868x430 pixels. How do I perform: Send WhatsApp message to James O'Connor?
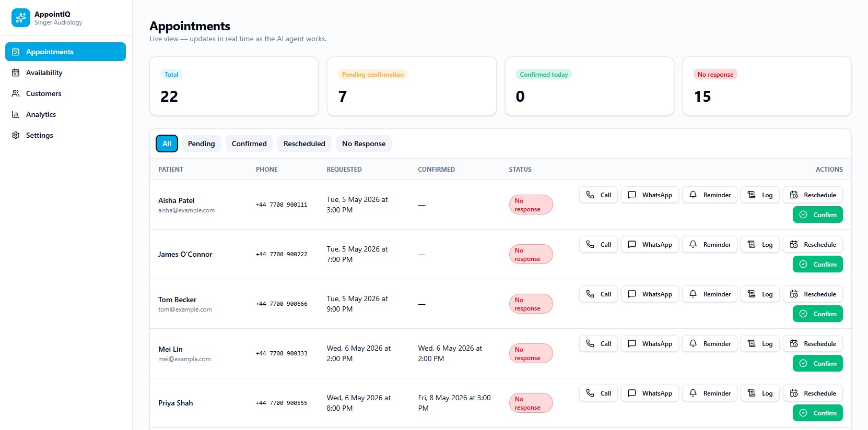(650, 244)
